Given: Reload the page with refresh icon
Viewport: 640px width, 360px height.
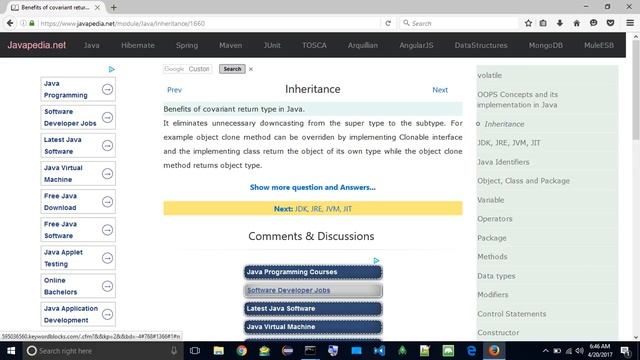Looking at the screenshot, I should pos(388,23).
